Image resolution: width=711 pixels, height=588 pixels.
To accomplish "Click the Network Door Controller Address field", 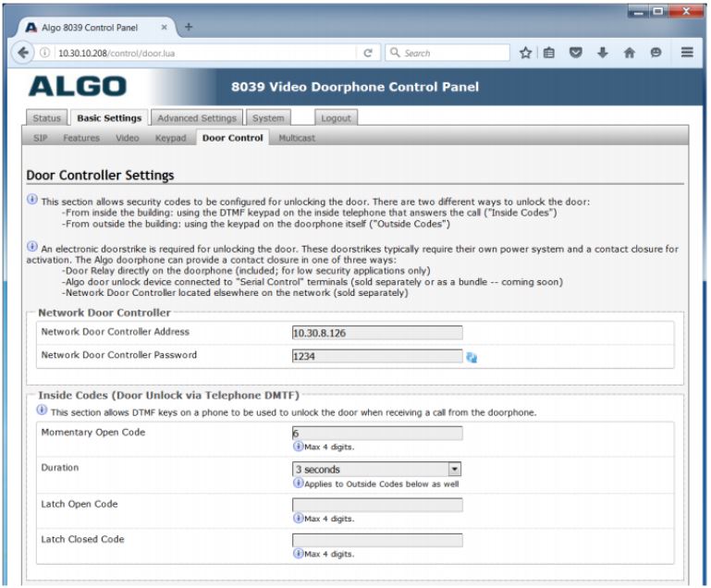I will tap(377, 333).
